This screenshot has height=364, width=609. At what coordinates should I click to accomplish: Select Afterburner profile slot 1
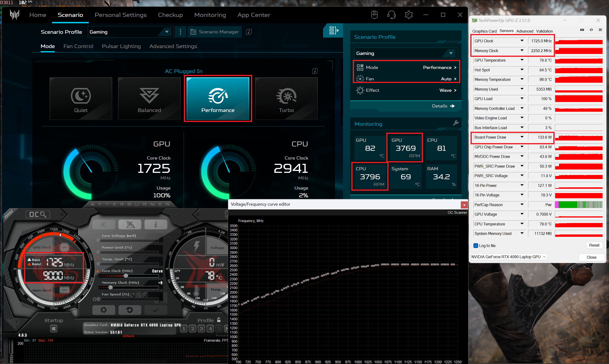(x=184, y=328)
